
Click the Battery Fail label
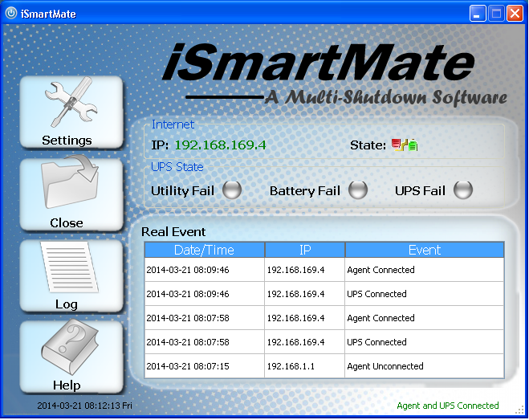[x=305, y=191]
